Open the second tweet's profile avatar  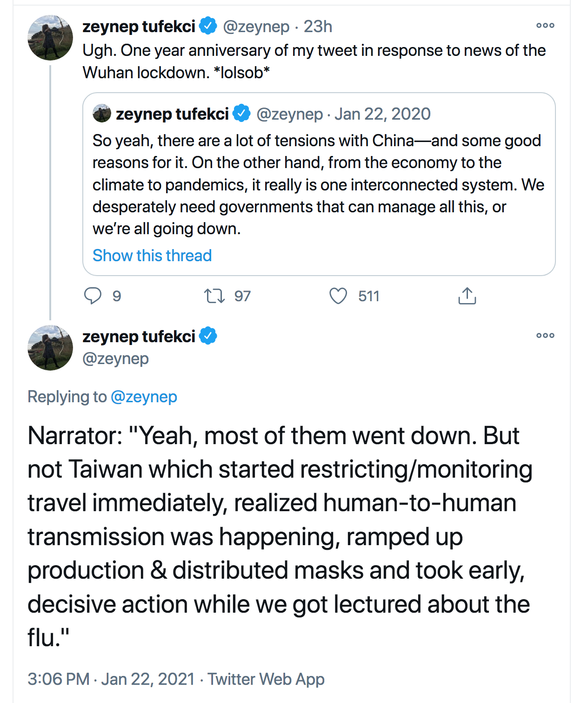[50, 348]
